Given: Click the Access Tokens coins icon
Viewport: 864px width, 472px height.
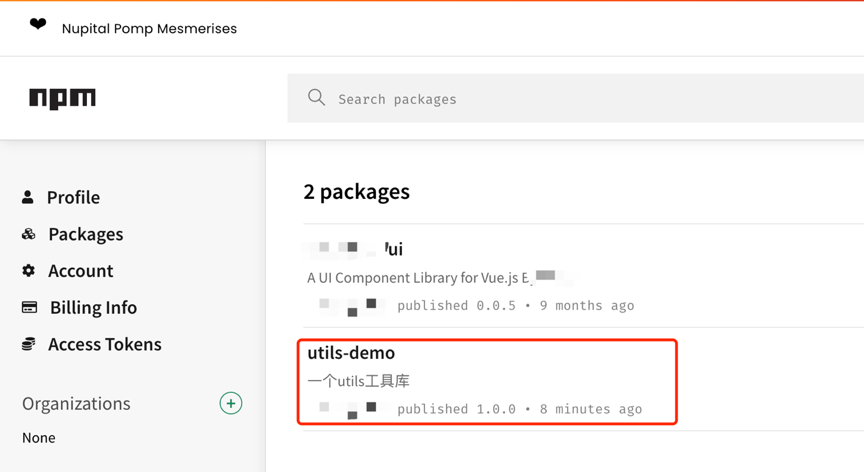Looking at the screenshot, I should click(28, 344).
